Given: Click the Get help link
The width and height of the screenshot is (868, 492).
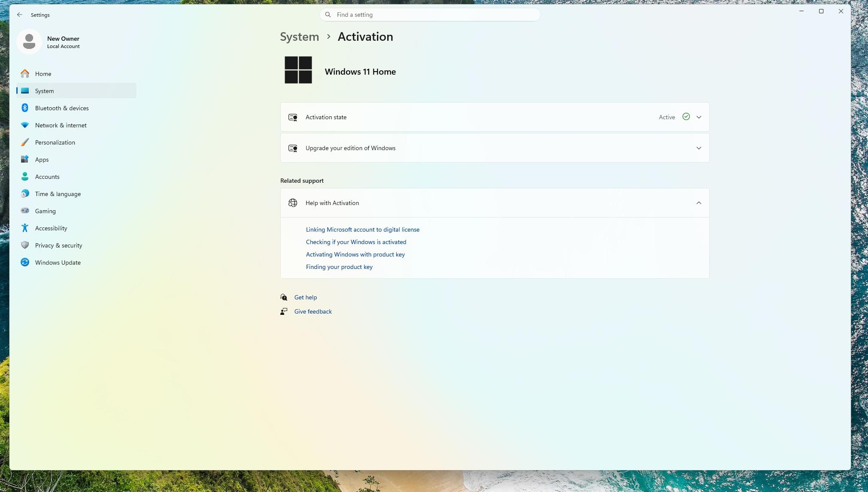Looking at the screenshot, I should point(306,297).
